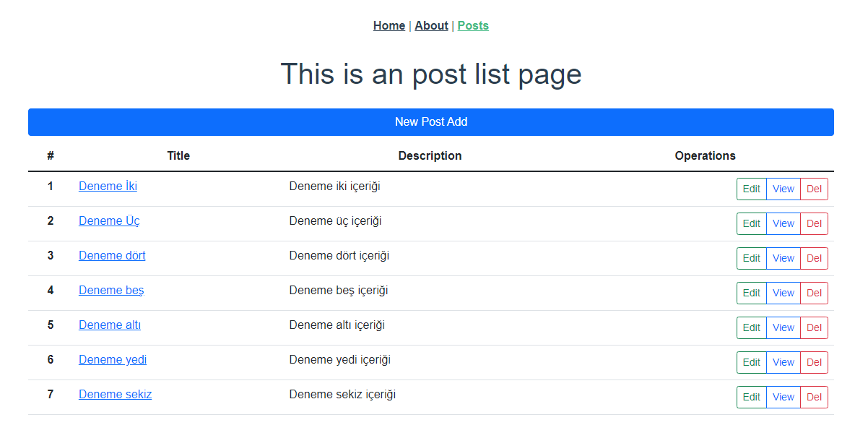
Task: Open the Deneme İki post link
Action: click(108, 186)
